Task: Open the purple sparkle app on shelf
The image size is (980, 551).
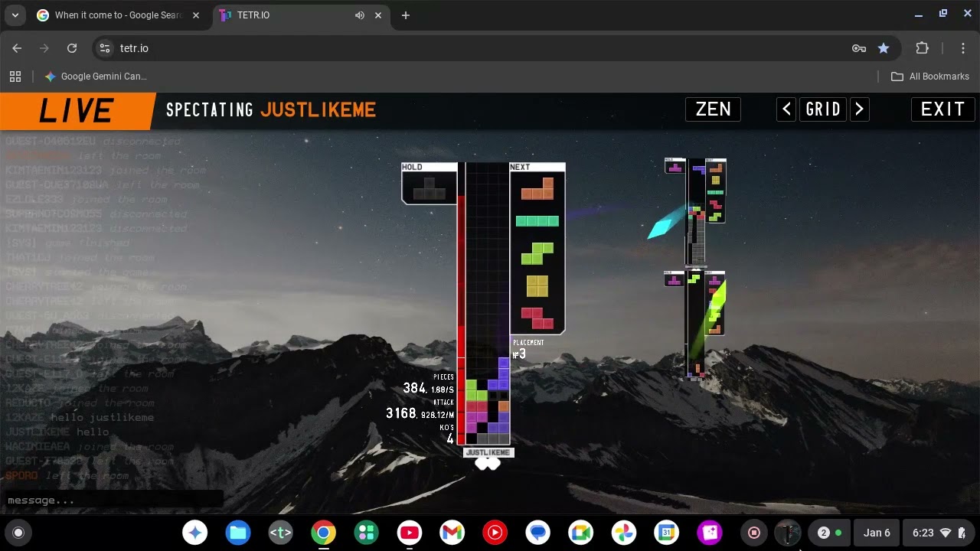Action: click(710, 533)
